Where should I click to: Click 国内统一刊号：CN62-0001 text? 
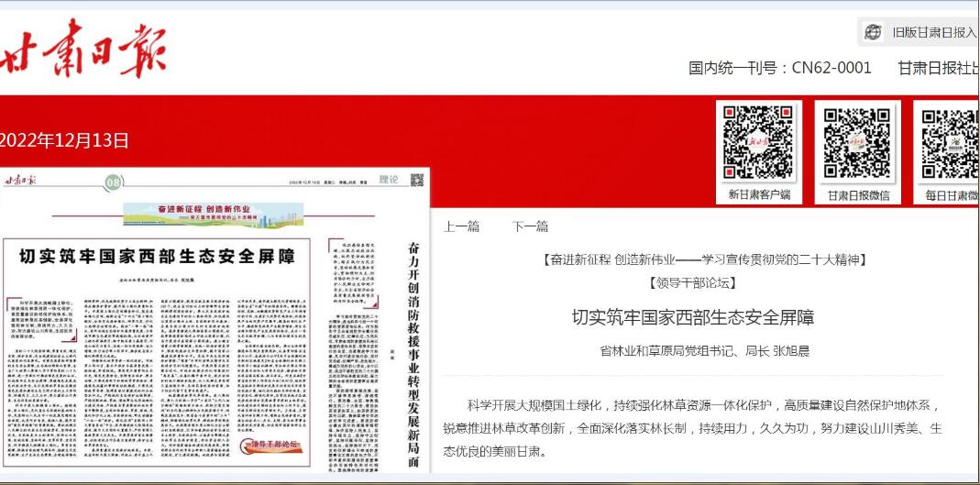780,68
